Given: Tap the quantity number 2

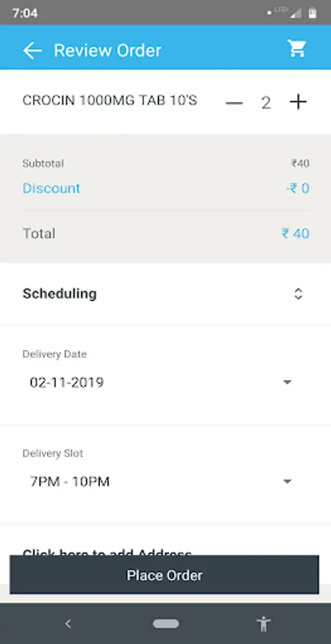Looking at the screenshot, I should (266, 103).
